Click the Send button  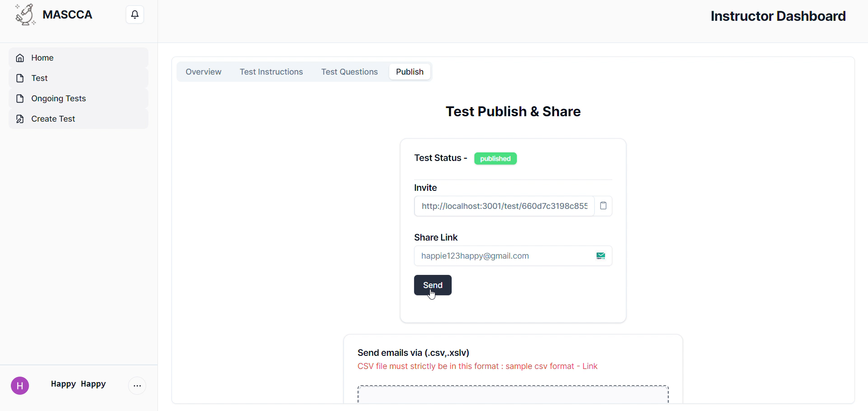pos(433,285)
